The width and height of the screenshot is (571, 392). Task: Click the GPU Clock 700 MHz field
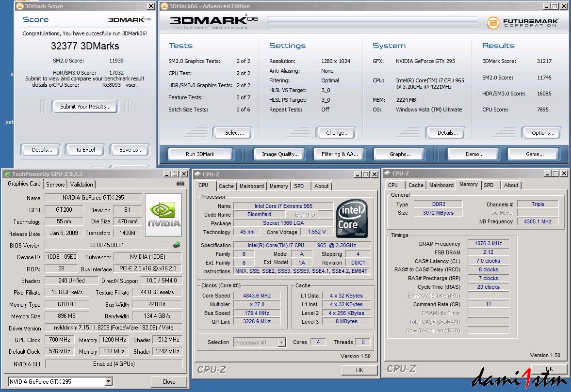tap(60, 340)
